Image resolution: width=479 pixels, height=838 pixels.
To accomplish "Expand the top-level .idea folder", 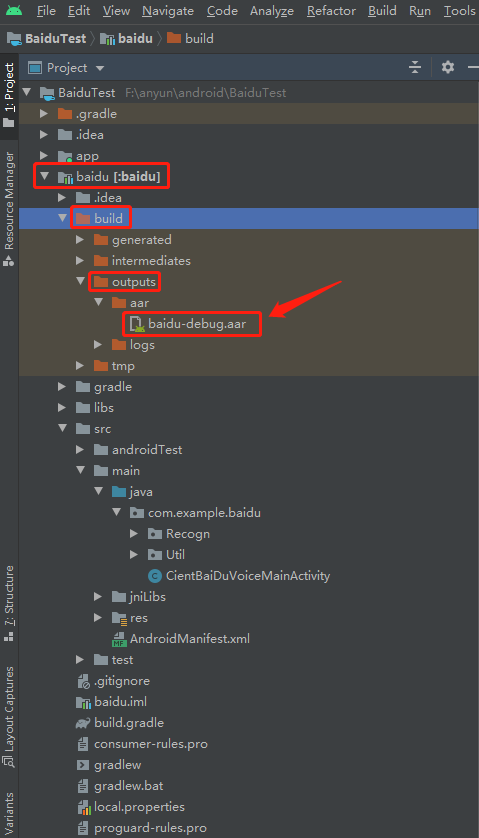I will pyautogui.click(x=45, y=135).
